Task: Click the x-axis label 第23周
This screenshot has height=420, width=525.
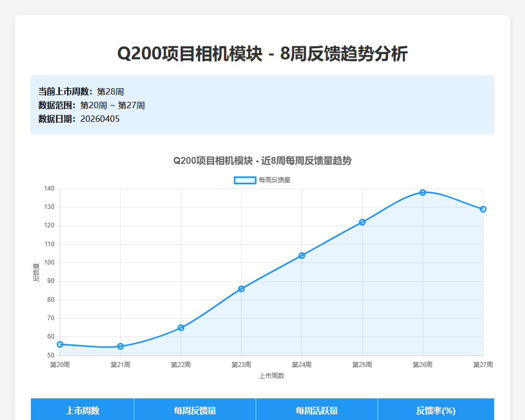Action: click(241, 365)
